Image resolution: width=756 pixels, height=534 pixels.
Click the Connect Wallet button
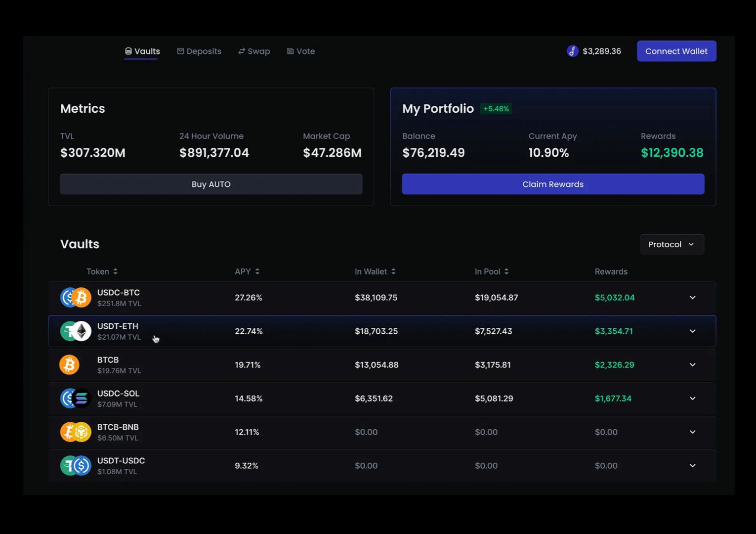pyautogui.click(x=676, y=51)
